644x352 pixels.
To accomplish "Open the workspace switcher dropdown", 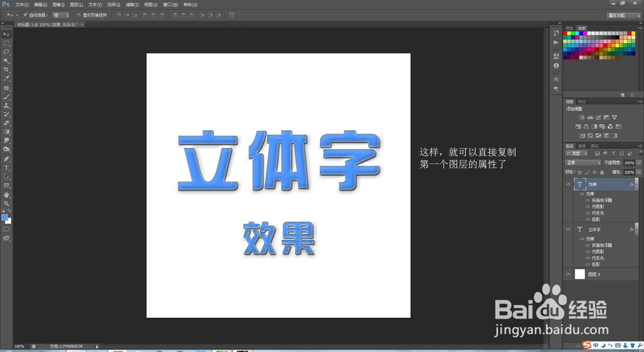I will (624, 15).
